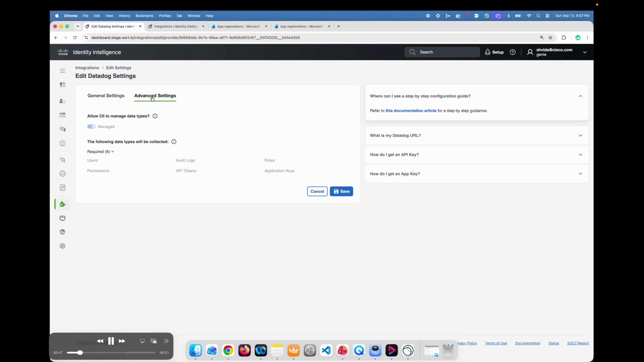Open the hamburger menu in the sidebar
The height and width of the screenshot is (362, 644).
point(62,71)
